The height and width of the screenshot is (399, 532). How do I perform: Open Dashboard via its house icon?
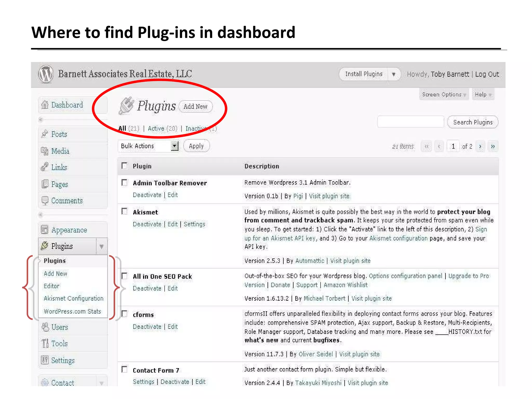click(45, 105)
